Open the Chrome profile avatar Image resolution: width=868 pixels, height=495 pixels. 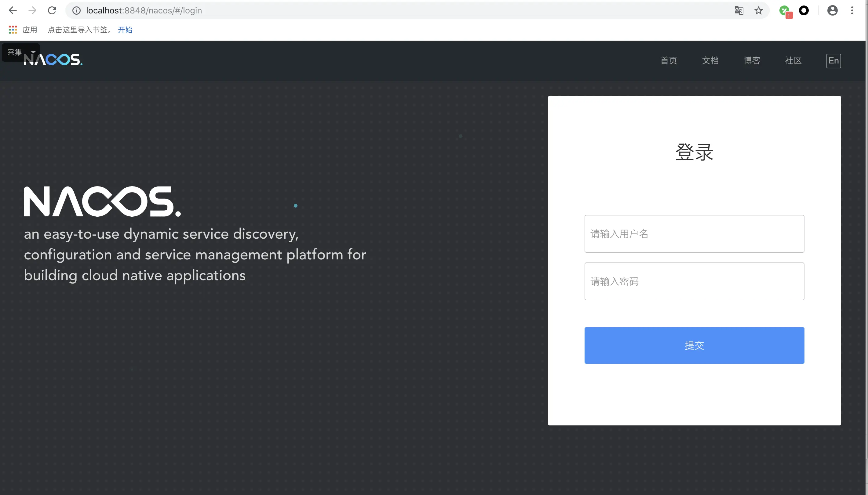coord(832,11)
